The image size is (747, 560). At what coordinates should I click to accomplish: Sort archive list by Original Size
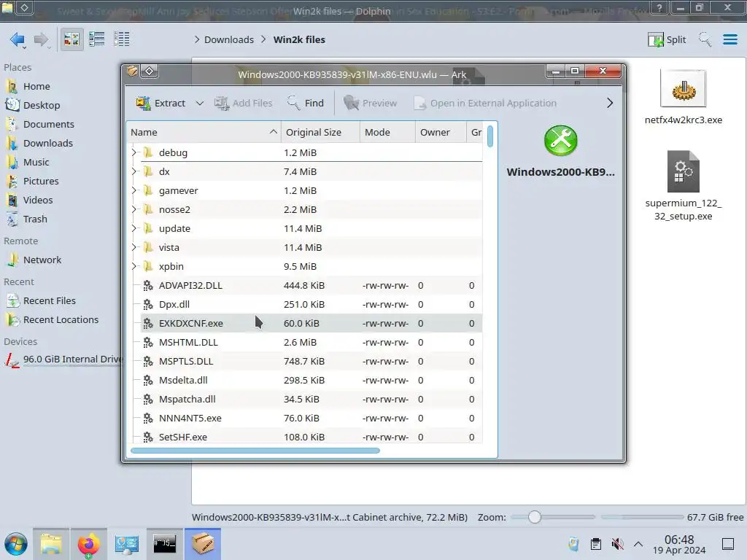tap(320, 132)
